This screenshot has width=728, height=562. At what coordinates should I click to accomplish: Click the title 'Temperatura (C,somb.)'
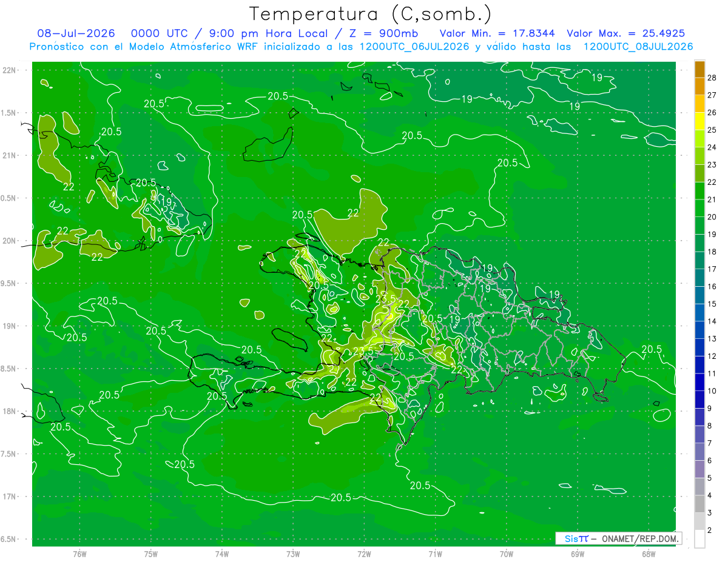370,14
